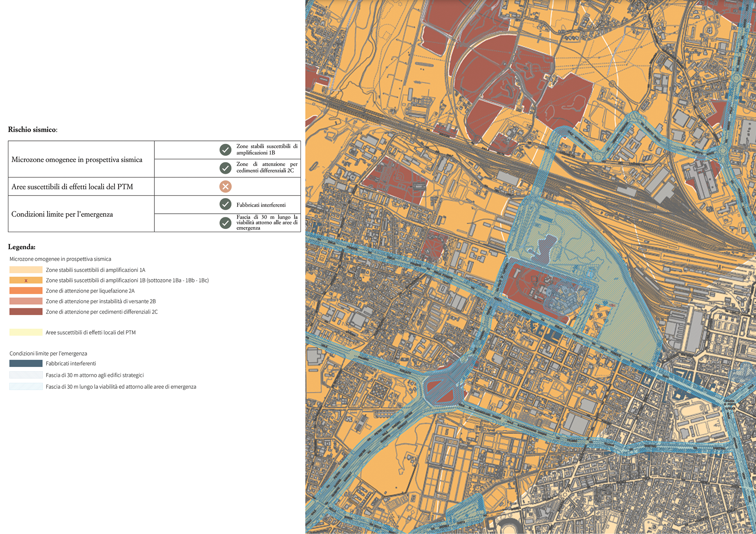
Task: Select the instabilità di versante 2B swatch
Action: click(x=26, y=301)
